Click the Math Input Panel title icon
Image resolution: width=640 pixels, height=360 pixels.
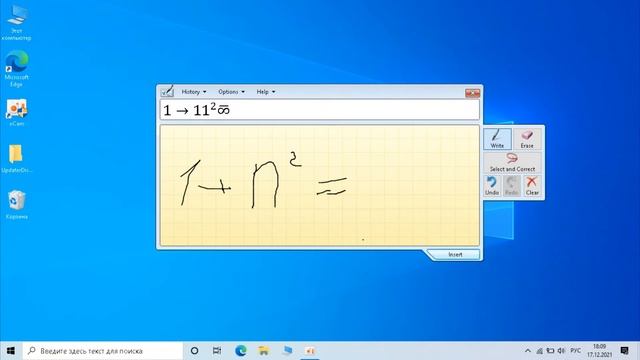(x=167, y=91)
